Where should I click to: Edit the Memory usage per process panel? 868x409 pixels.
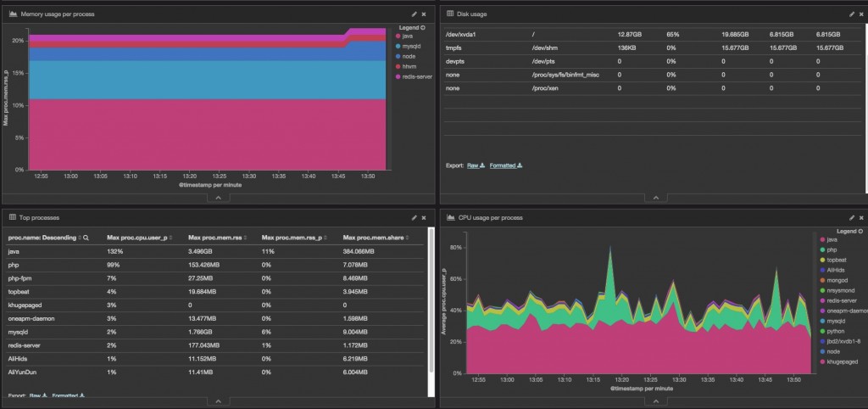click(414, 14)
